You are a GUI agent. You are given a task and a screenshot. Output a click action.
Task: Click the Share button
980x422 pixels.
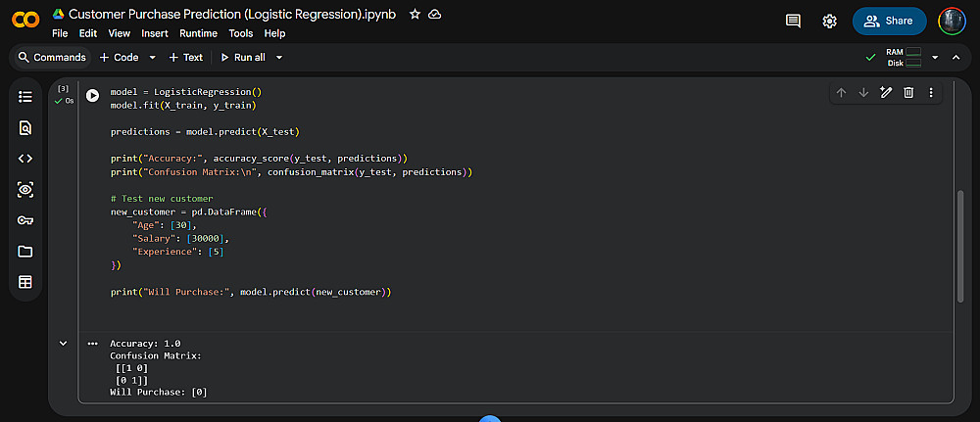[889, 21]
